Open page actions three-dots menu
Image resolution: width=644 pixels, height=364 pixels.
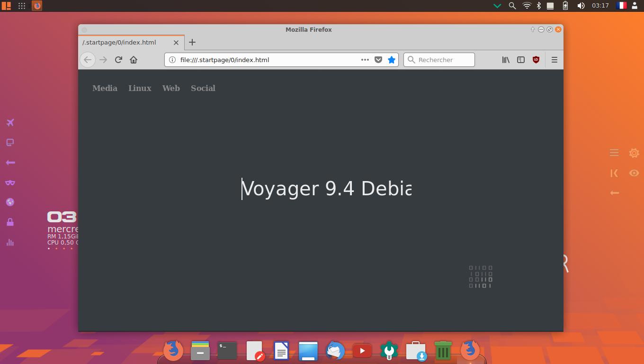tap(365, 60)
